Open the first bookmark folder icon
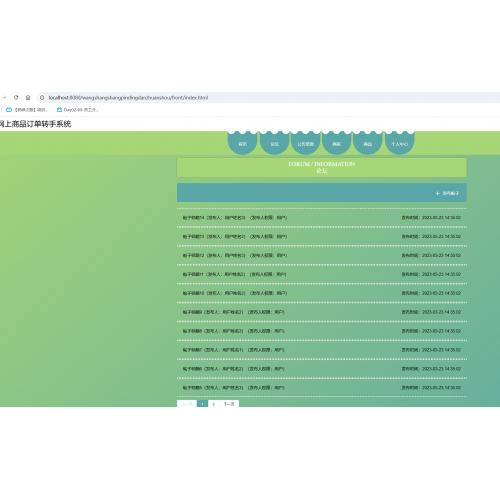 click(9, 110)
